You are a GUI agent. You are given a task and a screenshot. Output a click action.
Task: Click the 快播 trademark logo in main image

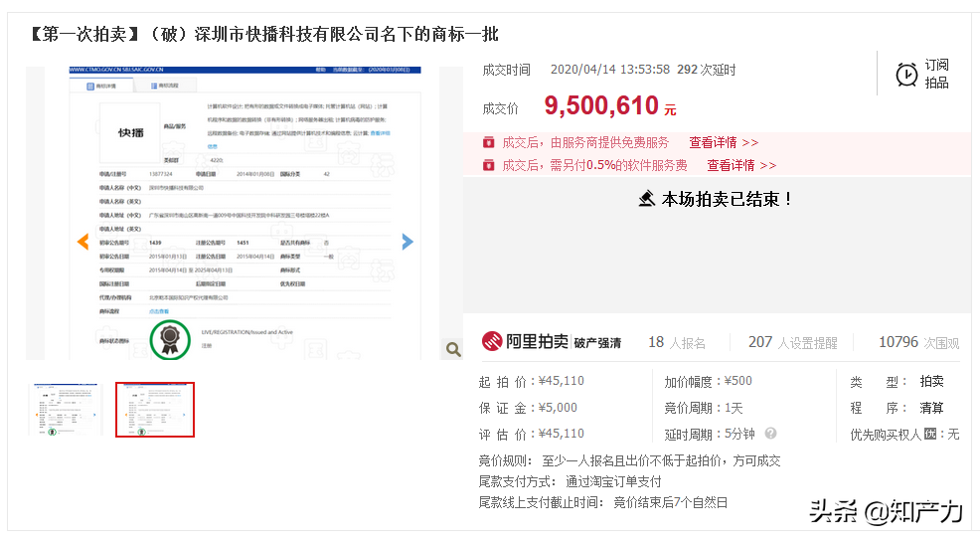click(x=130, y=132)
